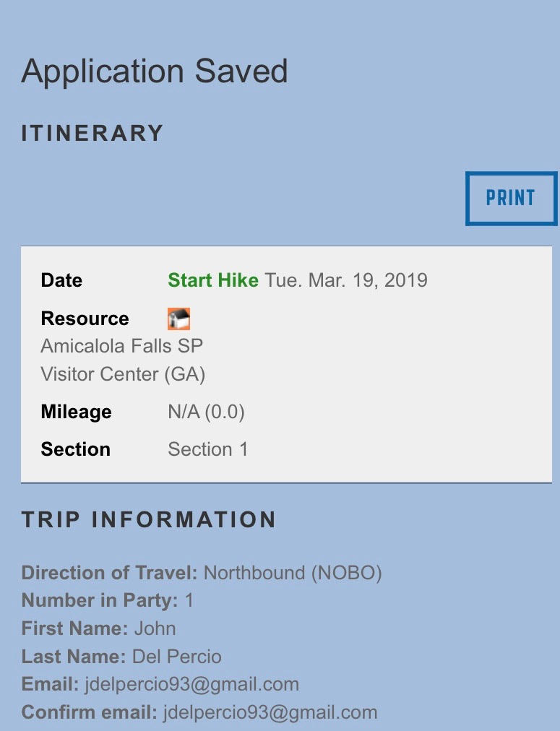Click the Mileage row label
This screenshot has height=731, width=560.
coord(76,412)
